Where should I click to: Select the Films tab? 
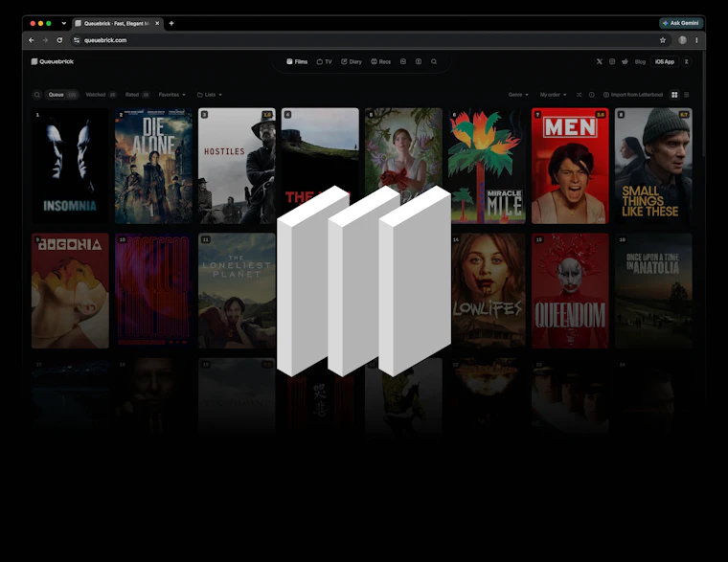297,61
